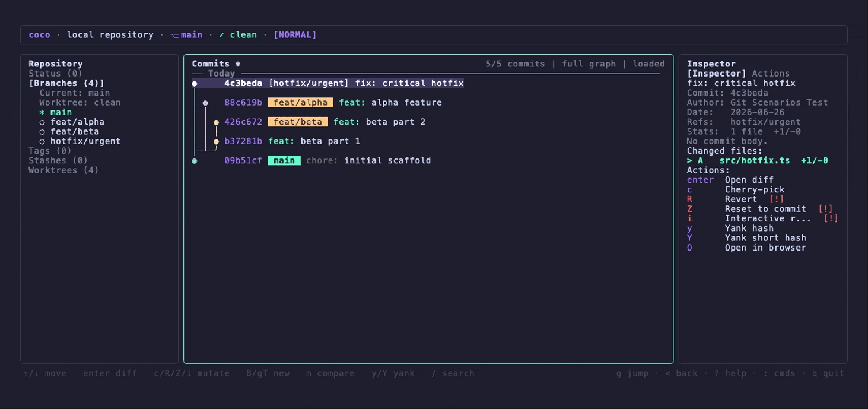Click the branch icon before main in header
Viewport: 868px width, 409px height.
174,35
